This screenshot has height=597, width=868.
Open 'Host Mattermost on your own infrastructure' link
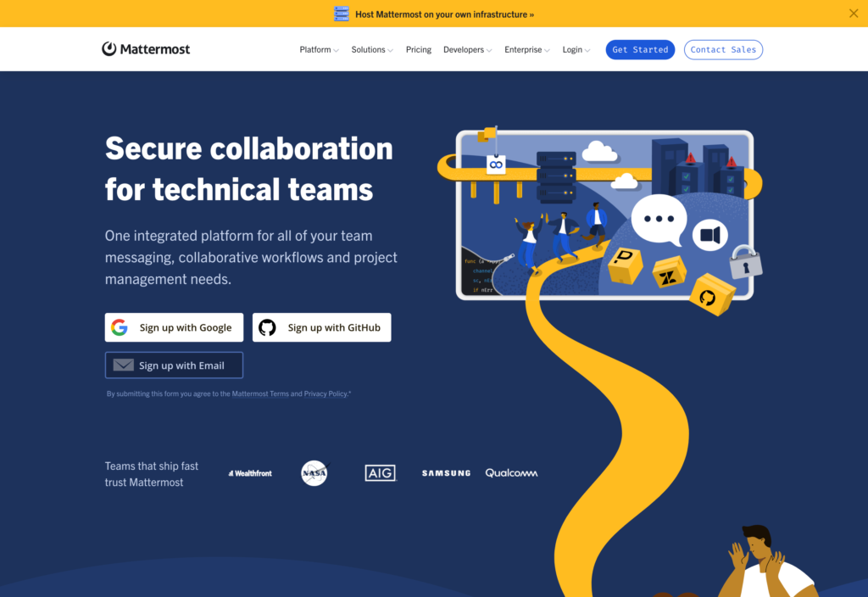click(x=444, y=14)
